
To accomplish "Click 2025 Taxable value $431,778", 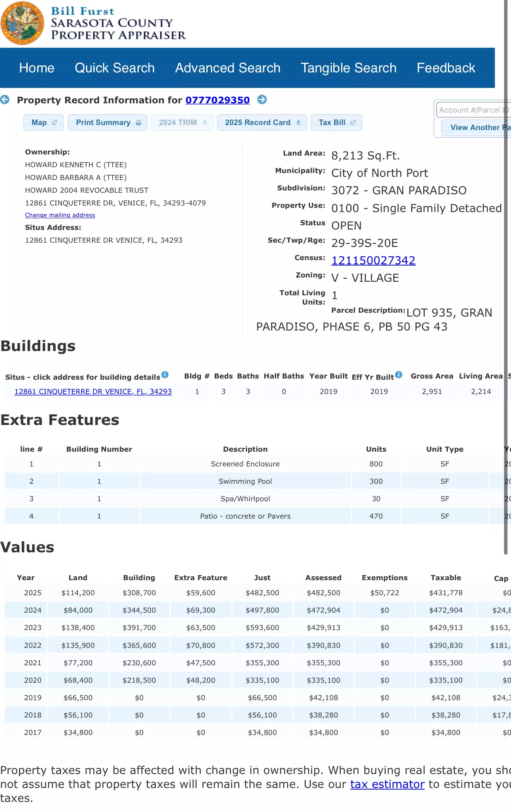I will pyautogui.click(x=446, y=593).
